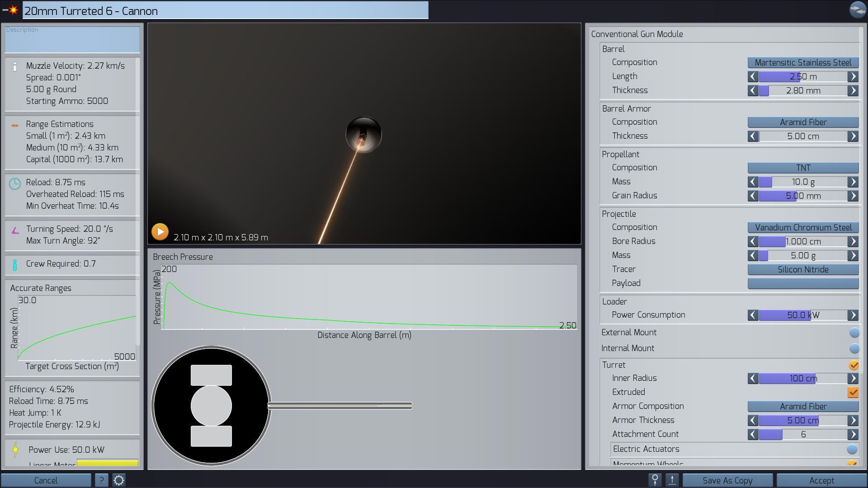868x488 pixels.
Task: Uncheck the Extruded checkbox
Action: pos(853,393)
